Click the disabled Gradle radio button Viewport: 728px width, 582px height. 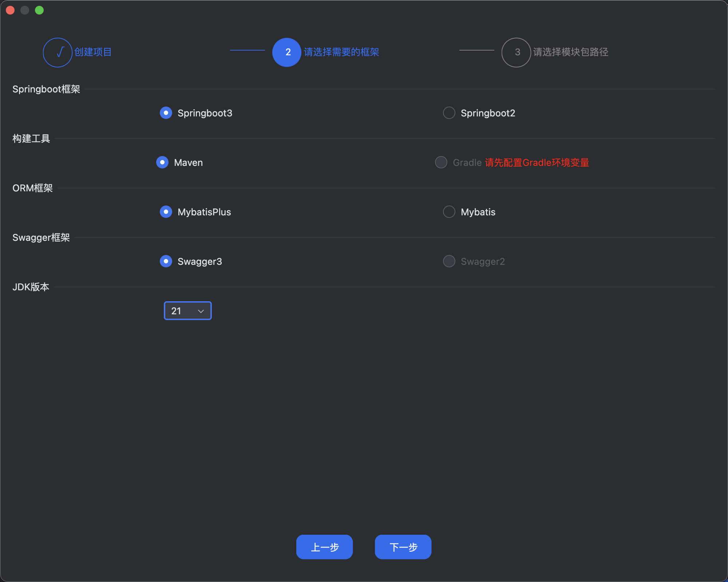click(441, 162)
